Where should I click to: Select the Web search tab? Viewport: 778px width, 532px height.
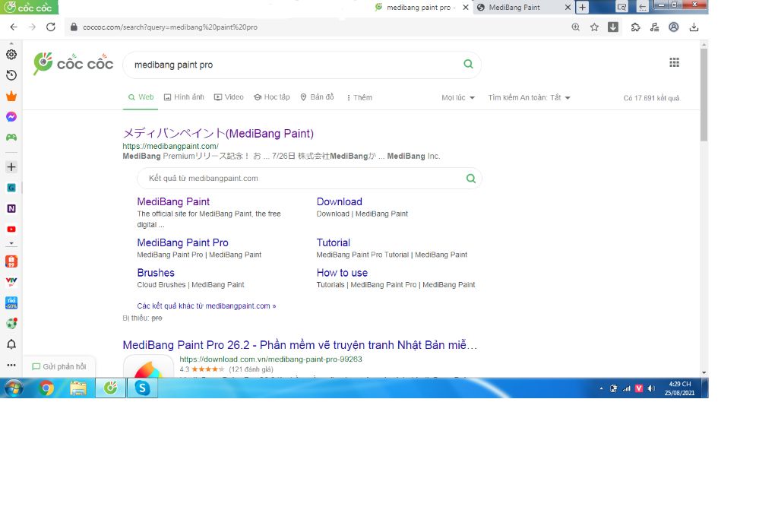pyautogui.click(x=141, y=97)
